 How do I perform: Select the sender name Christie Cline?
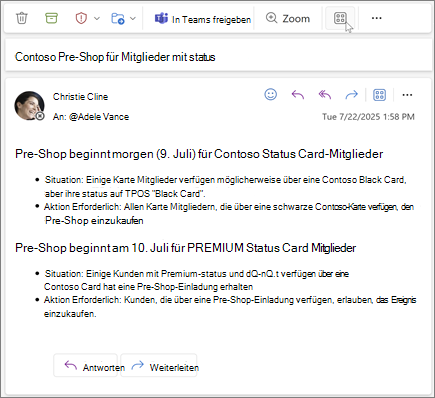coord(80,97)
